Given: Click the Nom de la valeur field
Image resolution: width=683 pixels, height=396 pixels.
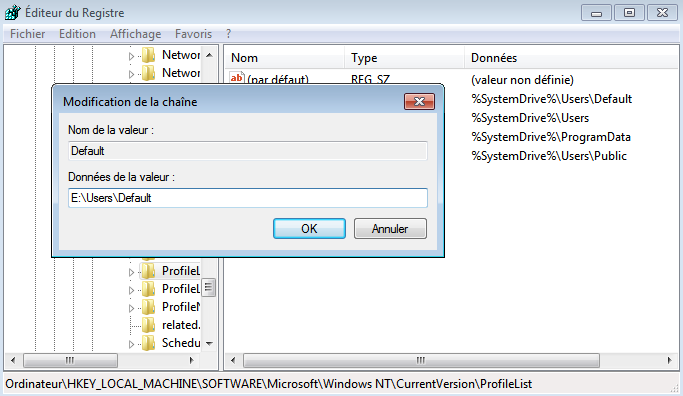Looking at the screenshot, I should click(x=247, y=151).
